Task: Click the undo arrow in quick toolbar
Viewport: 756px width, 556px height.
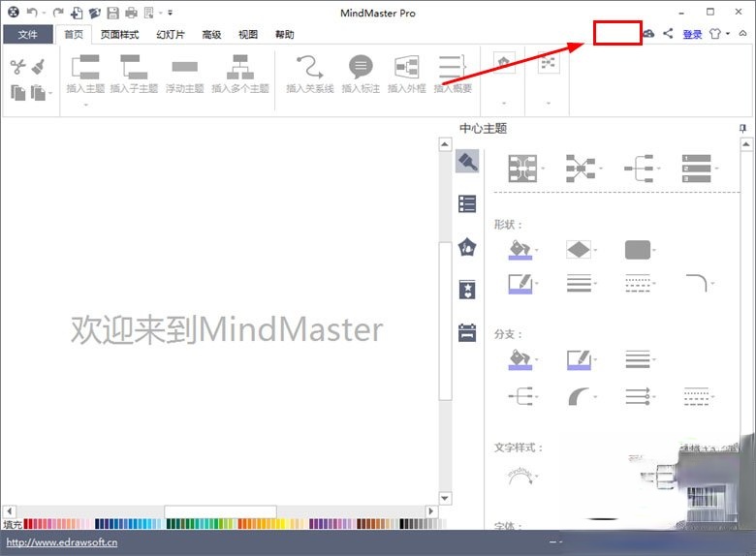Action: (x=32, y=13)
